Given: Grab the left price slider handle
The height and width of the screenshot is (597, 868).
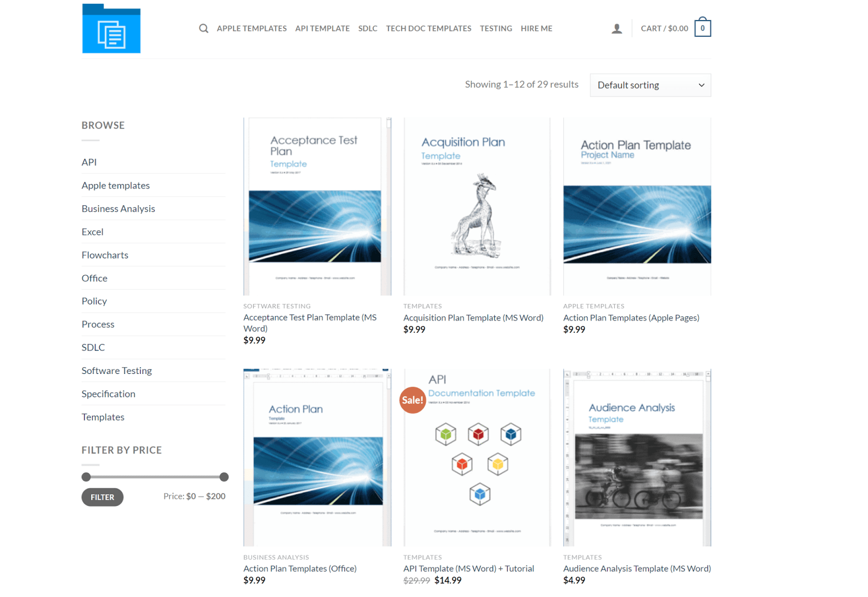Looking at the screenshot, I should (x=86, y=477).
